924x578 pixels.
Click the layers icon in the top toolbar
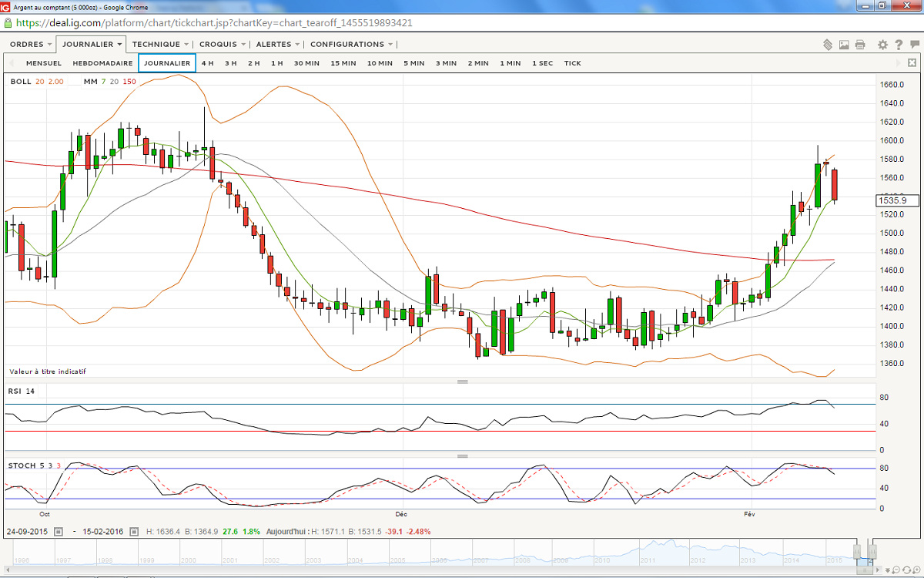[x=828, y=45]
